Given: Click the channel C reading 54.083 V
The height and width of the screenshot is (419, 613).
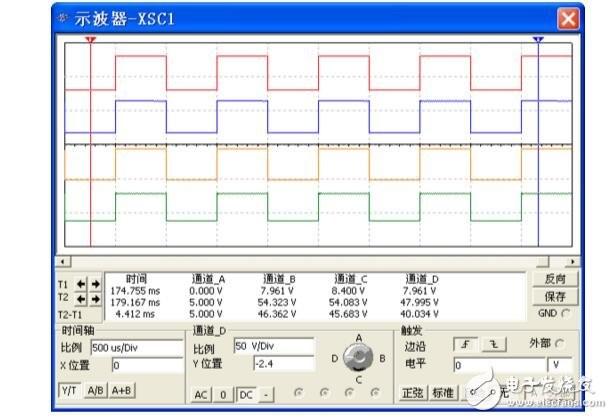Looking at the screenshot, I should tap(348, 303).
